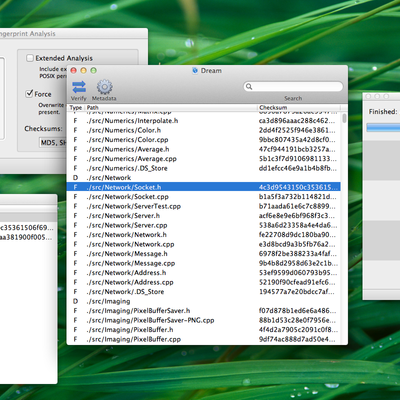Select row ./src/Network/Socket.h
400x400 pixels.
tap(203, 187)
